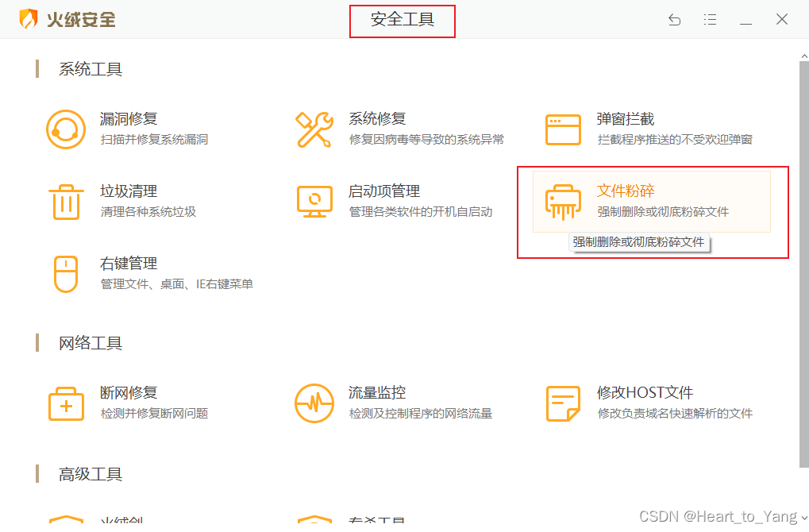Click the 断网修复 first-aid kit icon
Screen dimensions: 809x532
tap(66, 403)
